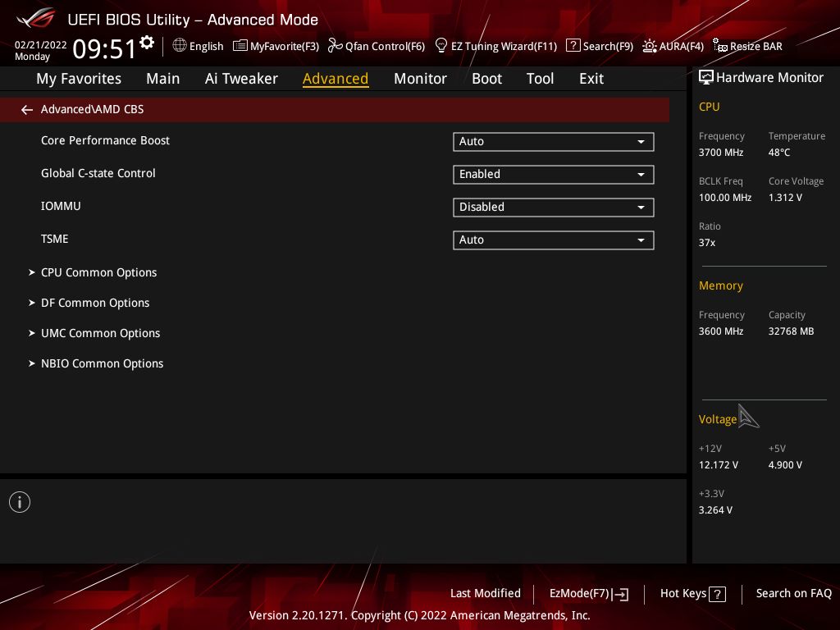
Task: Switch to the Boot tab
Action: coord(486,79)
